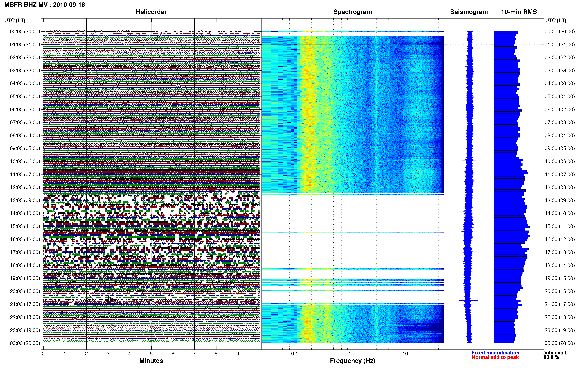
Task: Click the right '21:00 (17:00)' time label
Action: 560,304
